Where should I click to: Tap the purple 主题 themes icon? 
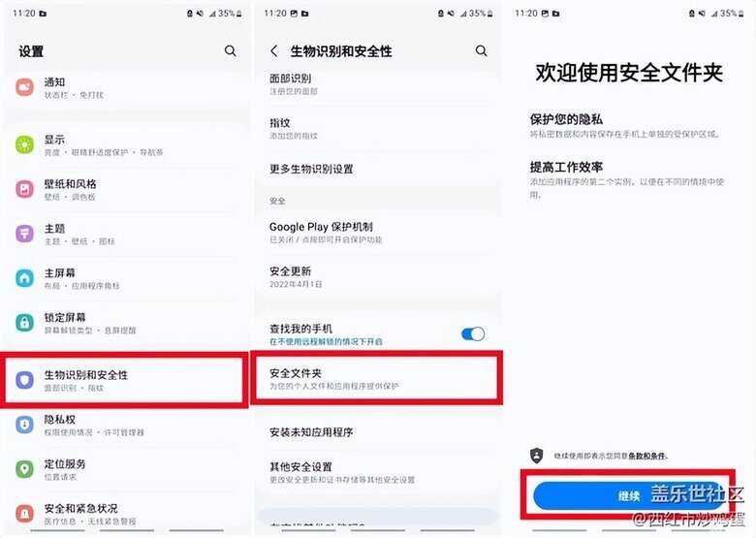(x=24, y=234)
